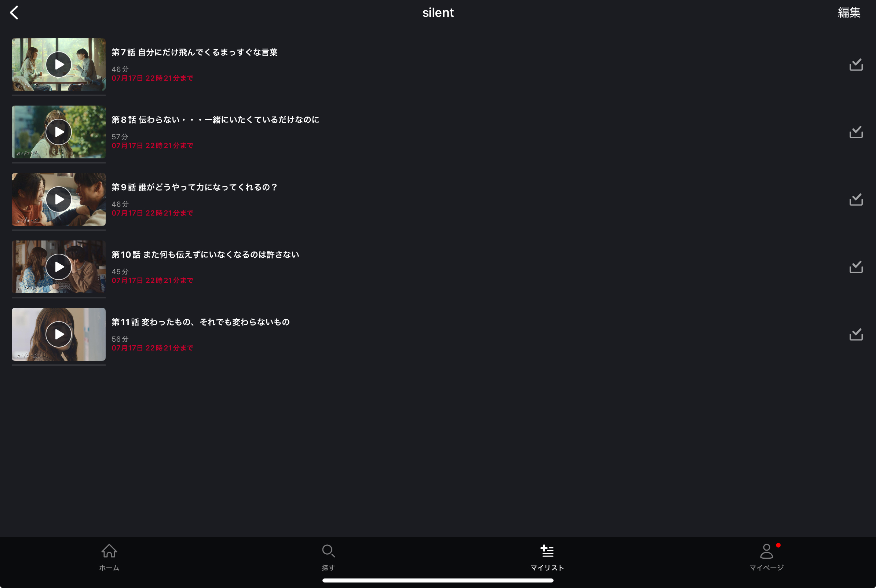Tap the download-complete icon for 第10話
The height and width of the screenshot is (588, 876).
[x=856, y=267]
